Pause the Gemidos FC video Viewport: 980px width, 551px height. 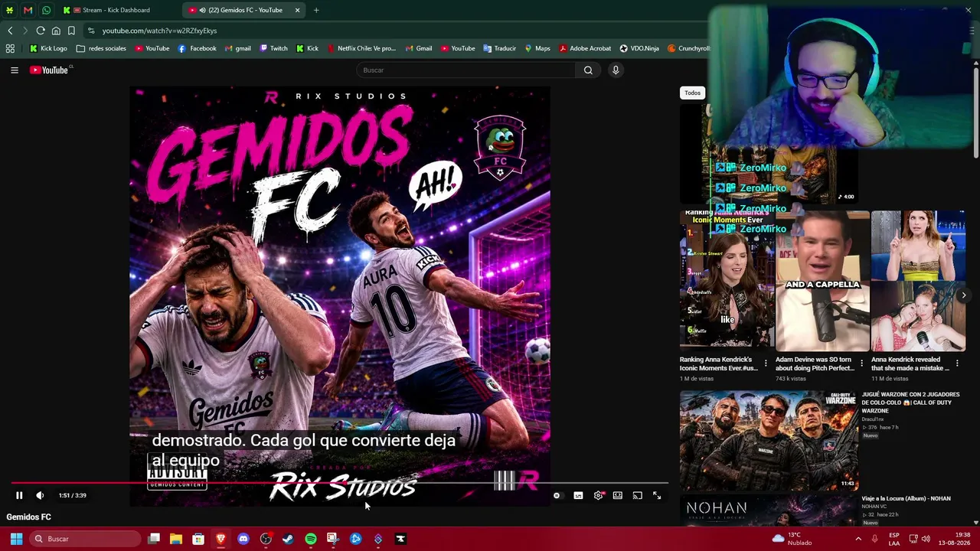click(x=19, y=495)
